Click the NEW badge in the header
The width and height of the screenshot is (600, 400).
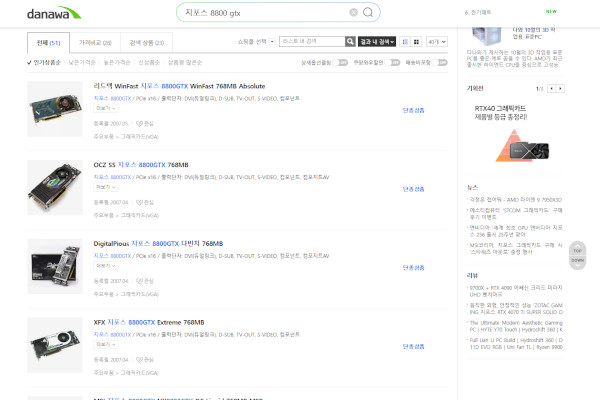pyautogui.click(x=551, y=11)
